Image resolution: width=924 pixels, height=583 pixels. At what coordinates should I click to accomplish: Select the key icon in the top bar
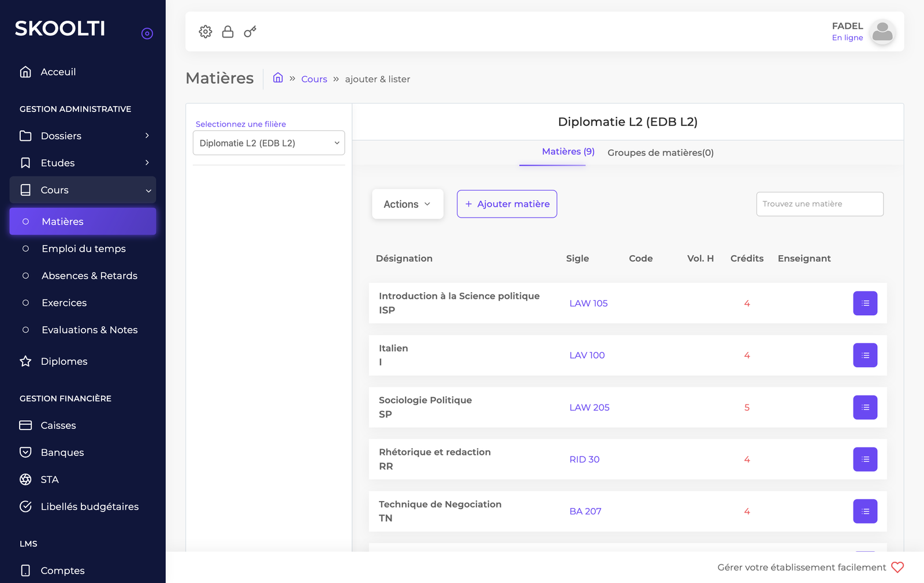pyautogui.click(x=249, y=32)
